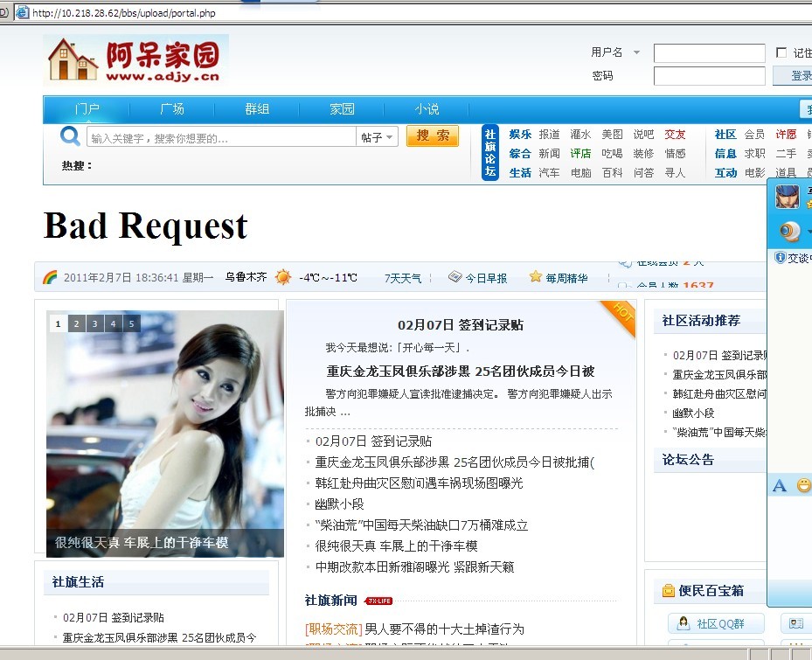The height and width of the screenshot is (660, 812).
Task: Click the rainbow icon beside the date
Action: [x=50, y=277]
